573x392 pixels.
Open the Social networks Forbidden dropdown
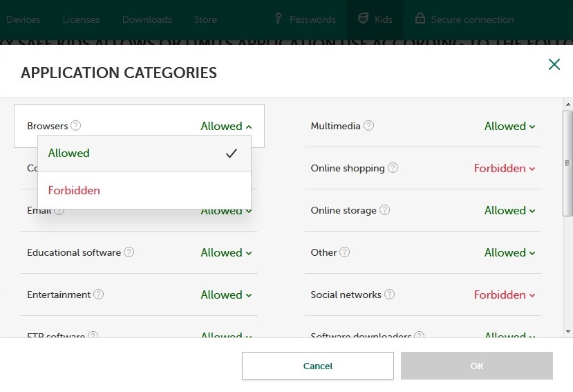click(x=505, y=295)
